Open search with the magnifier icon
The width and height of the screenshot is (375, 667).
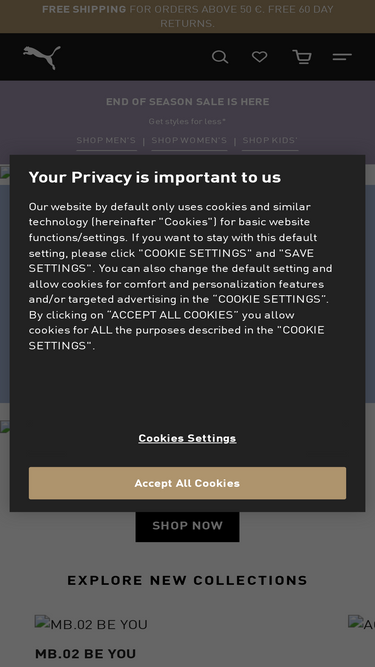220,57
